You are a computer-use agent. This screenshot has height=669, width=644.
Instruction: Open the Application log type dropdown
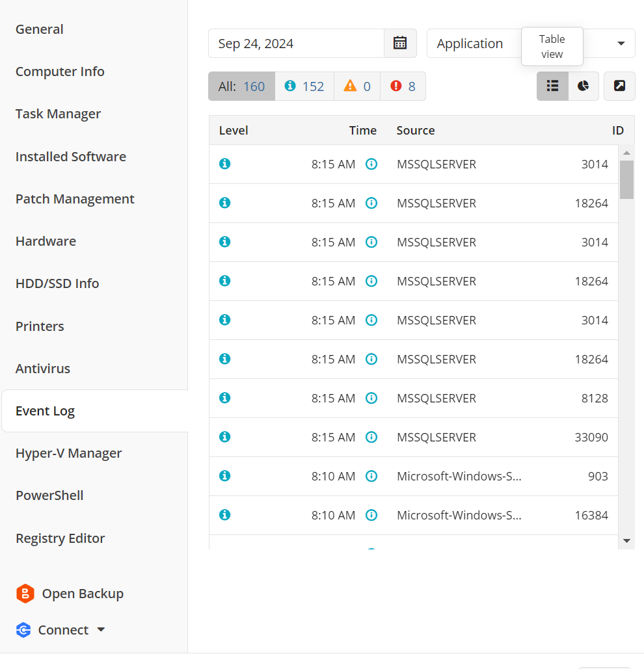pos(620,44)
